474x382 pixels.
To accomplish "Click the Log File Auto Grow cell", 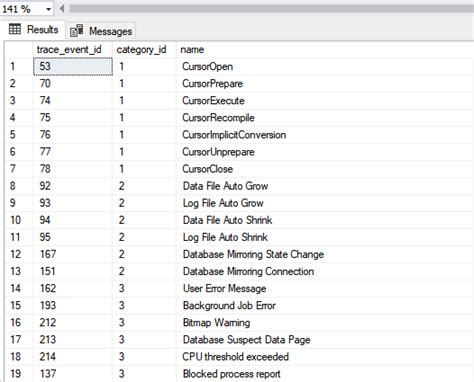I will point(325,203).
